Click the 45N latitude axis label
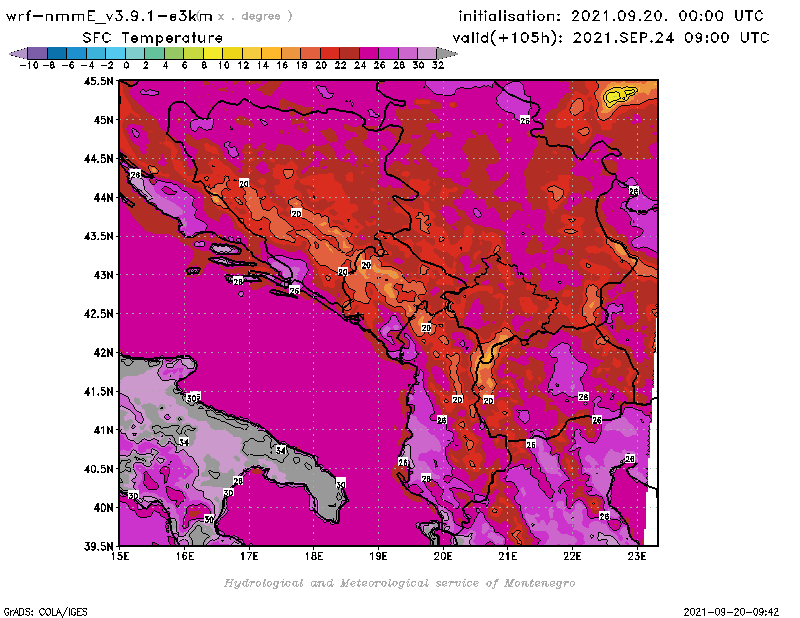Screen dimensions: 800x618 pos(103,119)
